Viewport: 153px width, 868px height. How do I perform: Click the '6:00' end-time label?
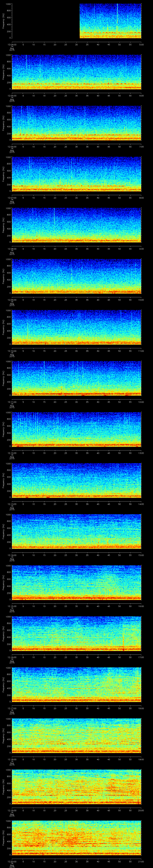pyautogui.click(x=141, y=96)
